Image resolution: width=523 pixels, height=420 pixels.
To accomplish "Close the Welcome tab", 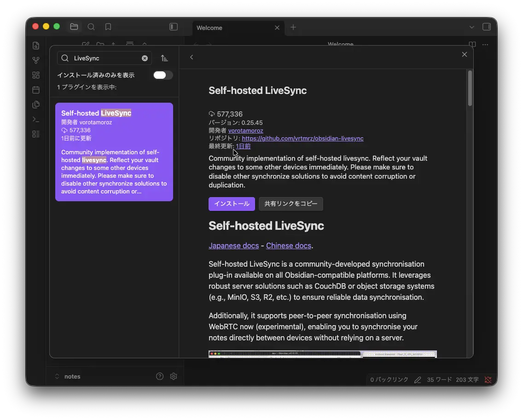I will pos(277,28).
